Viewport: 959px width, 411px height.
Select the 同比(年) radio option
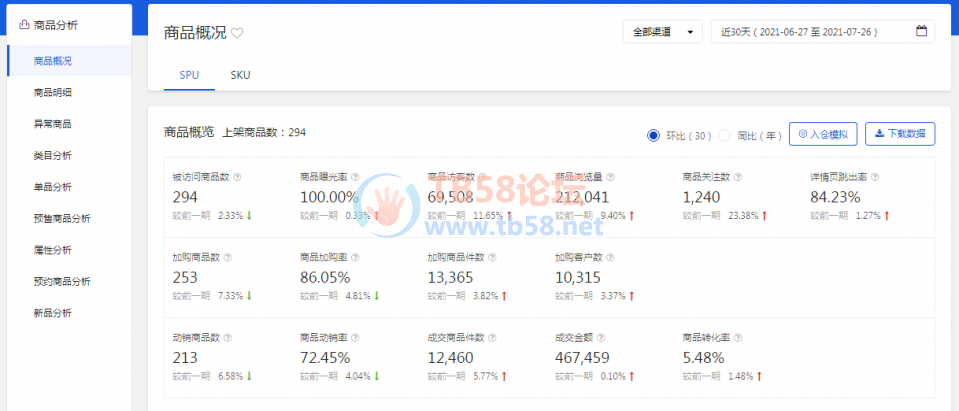725,134
